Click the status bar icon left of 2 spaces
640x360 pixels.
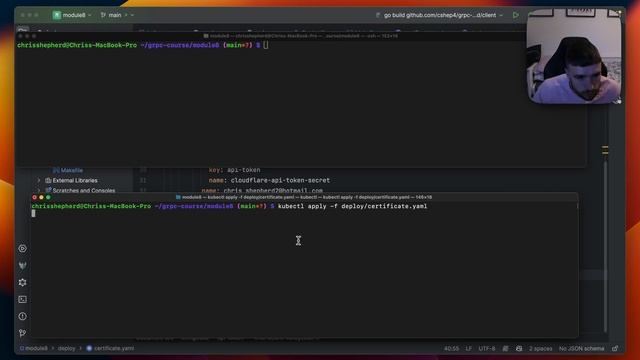coord(519,349)
